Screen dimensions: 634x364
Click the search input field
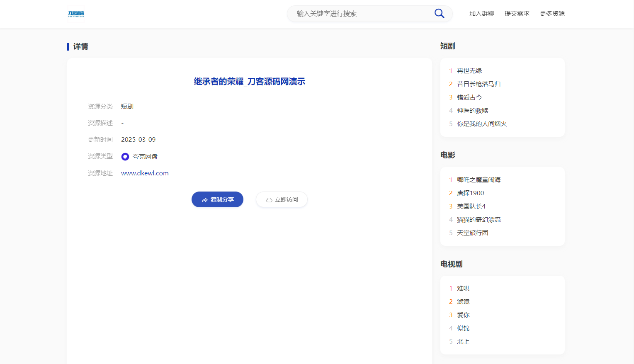click(361, 14)
